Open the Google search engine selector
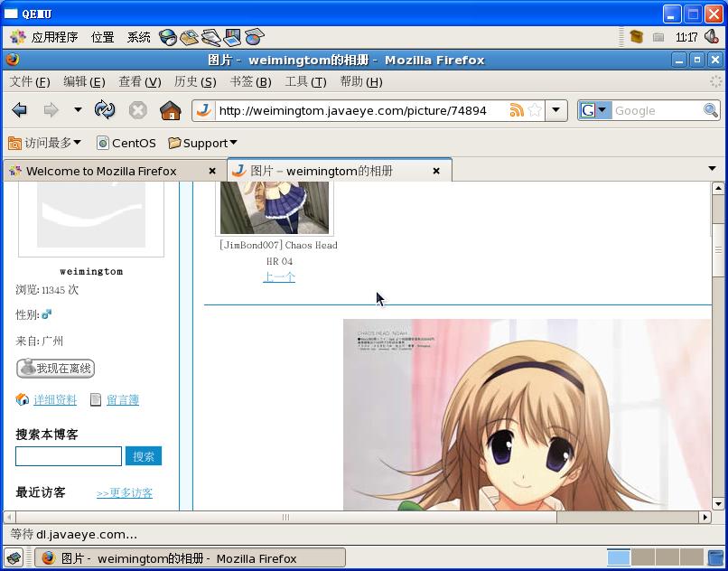 coord(594,110)
